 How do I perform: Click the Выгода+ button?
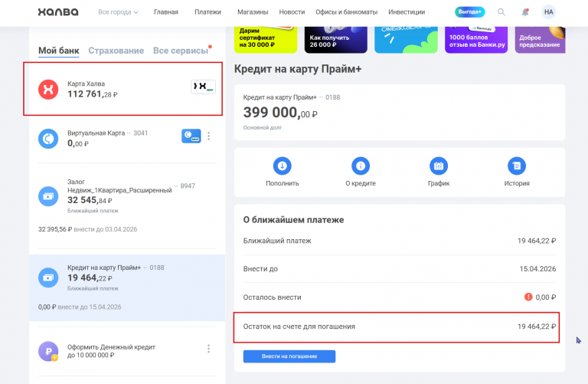[469, 12]
